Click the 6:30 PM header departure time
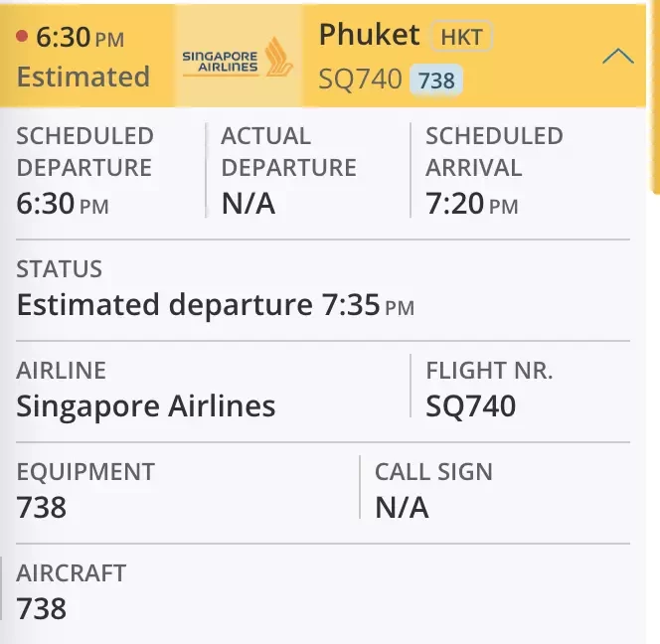Image resolution: width=660 pixels, height=644 pixels. pyautogui.click(x=80, y=38)
